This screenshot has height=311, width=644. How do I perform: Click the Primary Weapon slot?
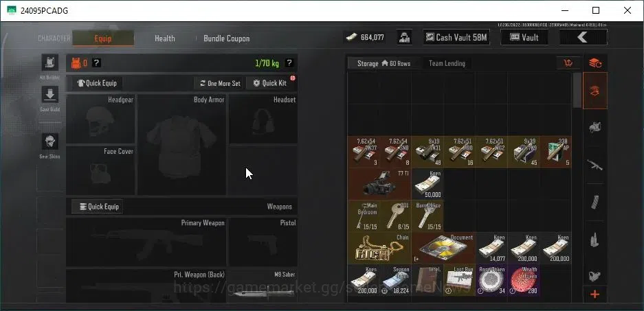[x=146, y=242]
